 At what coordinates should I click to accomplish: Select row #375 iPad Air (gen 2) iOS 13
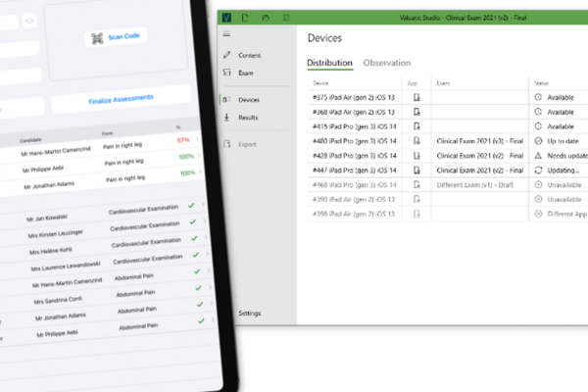click(448, 98)
